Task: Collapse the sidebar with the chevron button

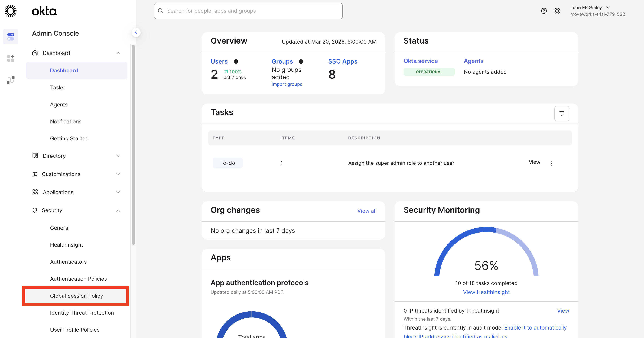Action: (x=136, y=32)
